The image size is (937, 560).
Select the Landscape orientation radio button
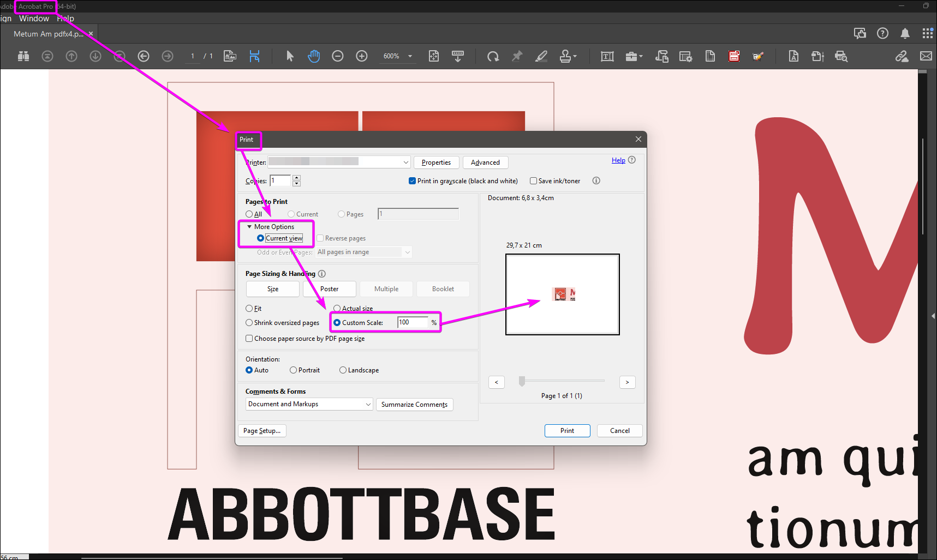pyautogui.click(x=343, y=370)
